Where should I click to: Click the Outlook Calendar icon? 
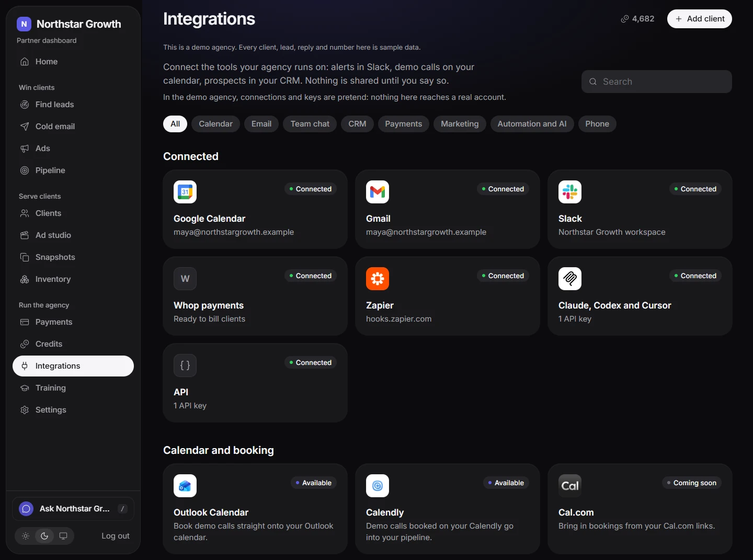(x=185, y=486)
